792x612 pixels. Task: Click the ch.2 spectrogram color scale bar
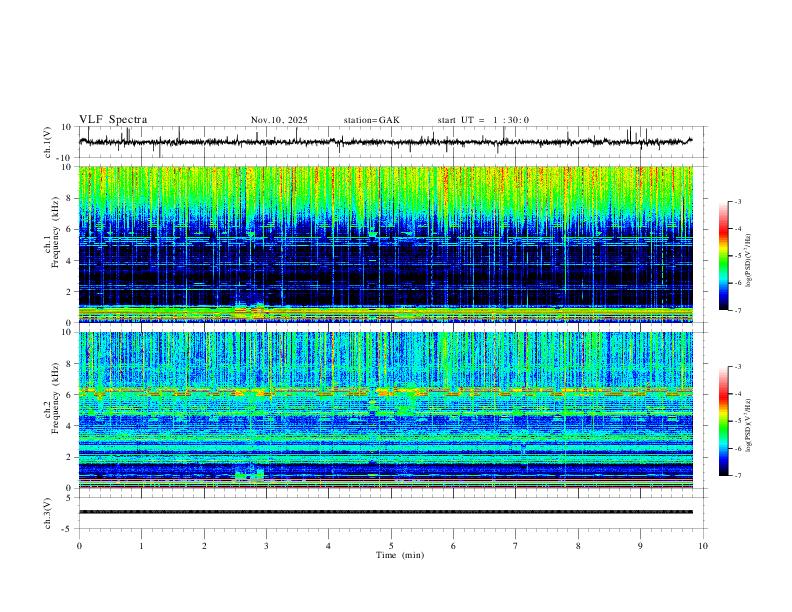[723, 421]
